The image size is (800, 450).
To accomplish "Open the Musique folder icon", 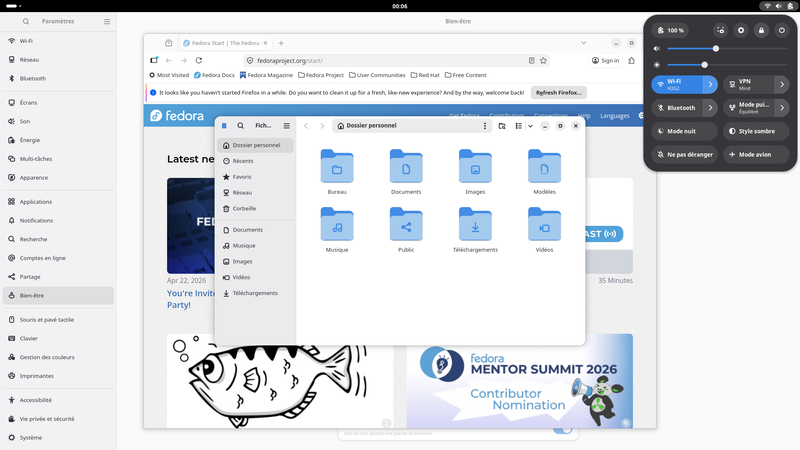I will click(x=337, y=224).
